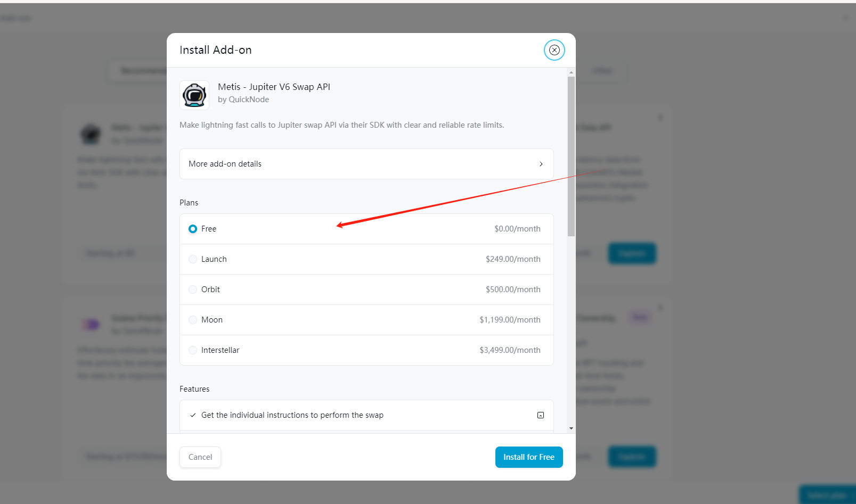Viewport: 856px width, 504px height.
Task: Select the Moon plan radio button
Action: (x=193, y=320)
